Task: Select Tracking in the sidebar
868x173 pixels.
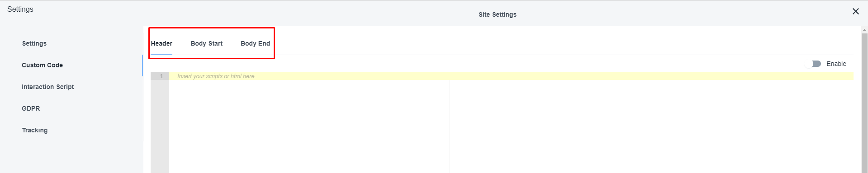Action: pyautogui.click(x=35, y=130)
